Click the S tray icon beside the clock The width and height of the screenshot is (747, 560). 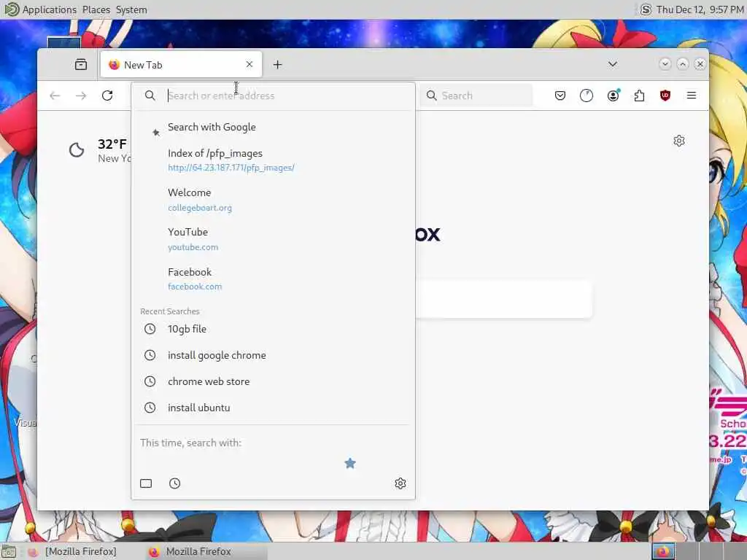coord(646,9)
